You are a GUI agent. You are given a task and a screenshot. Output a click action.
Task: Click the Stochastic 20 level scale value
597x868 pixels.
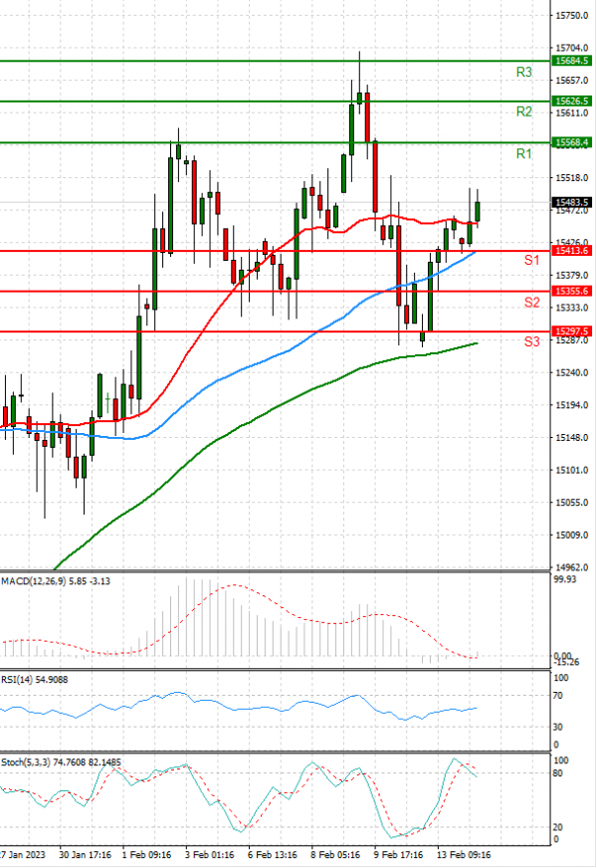click(558, 827)
